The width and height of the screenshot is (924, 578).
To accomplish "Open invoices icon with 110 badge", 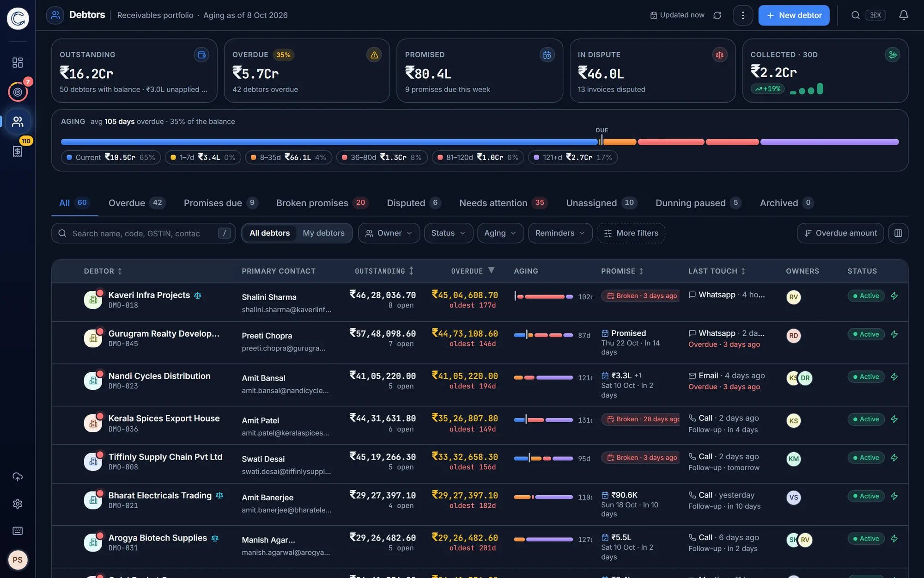I will pyautogui.click(x=18, y=151).
